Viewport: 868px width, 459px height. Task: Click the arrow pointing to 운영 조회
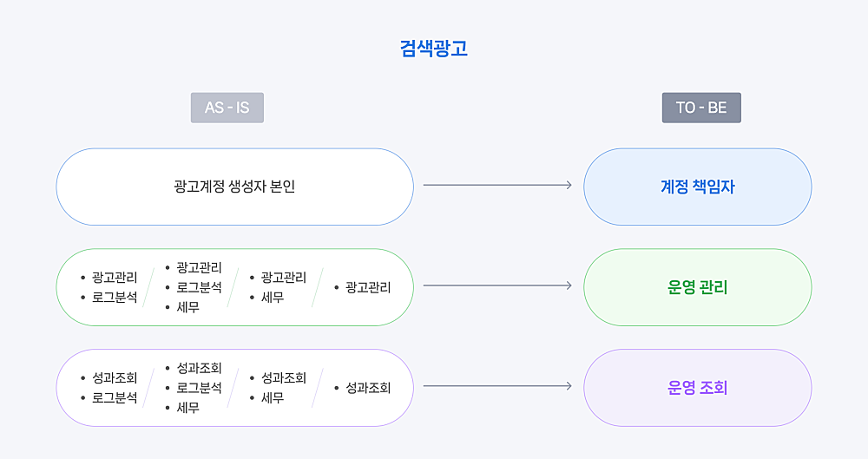pos(497,386)
